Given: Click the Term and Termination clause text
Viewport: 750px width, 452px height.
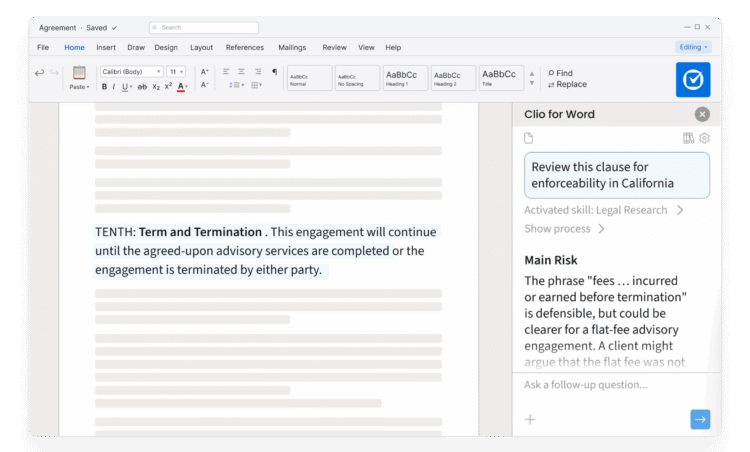Looking at the screenshot, I should tap(266, 251).
